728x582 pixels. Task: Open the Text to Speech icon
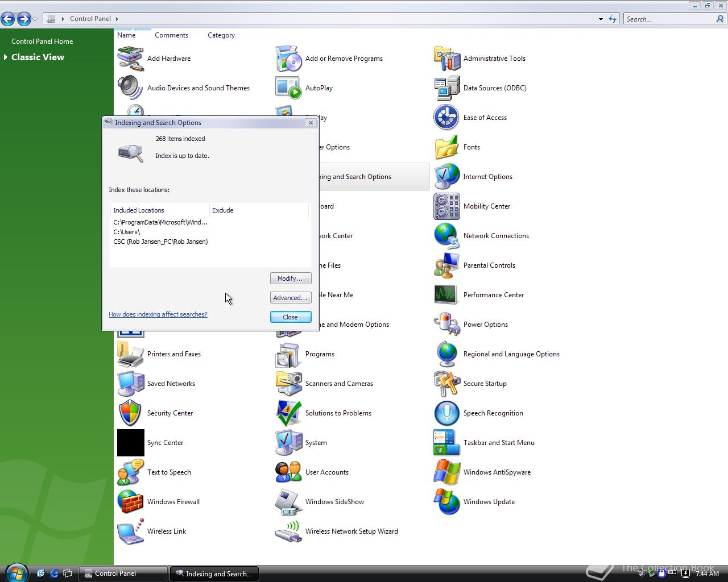130,472
